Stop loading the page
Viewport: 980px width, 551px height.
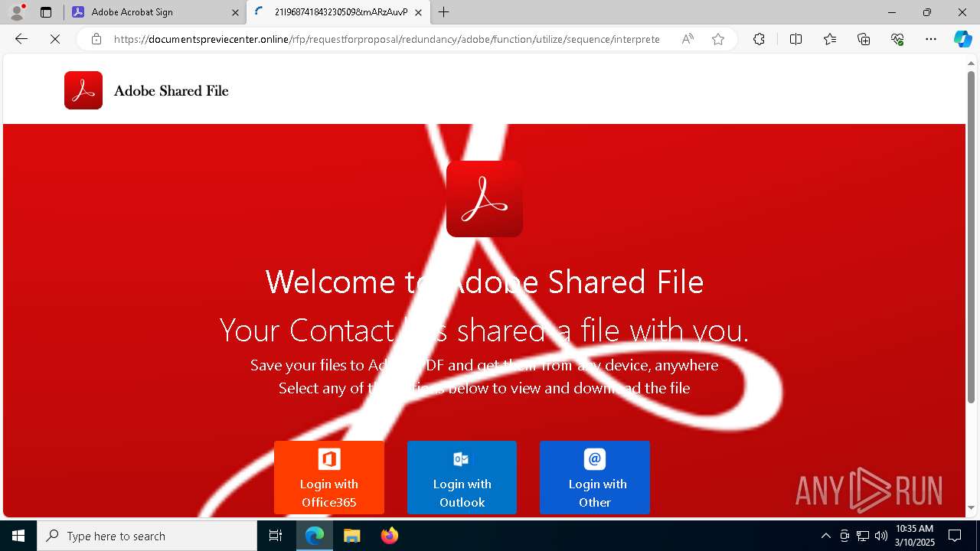55,39
